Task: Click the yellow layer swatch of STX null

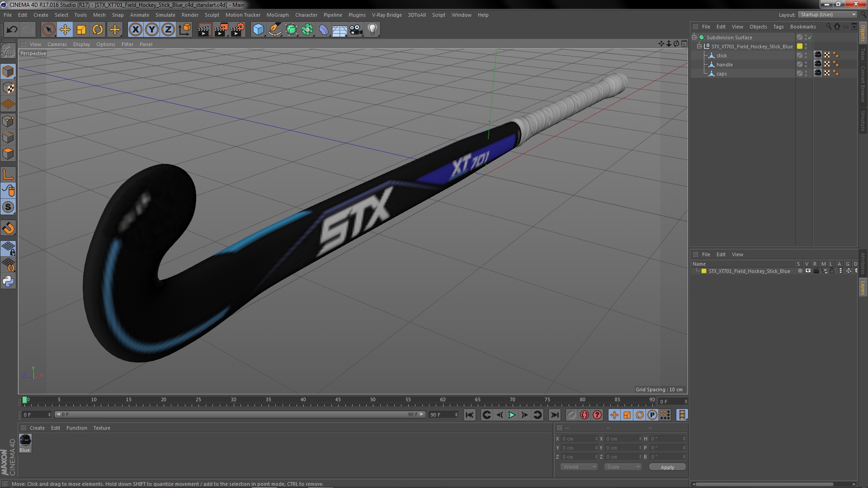Action: pos(799,46)
